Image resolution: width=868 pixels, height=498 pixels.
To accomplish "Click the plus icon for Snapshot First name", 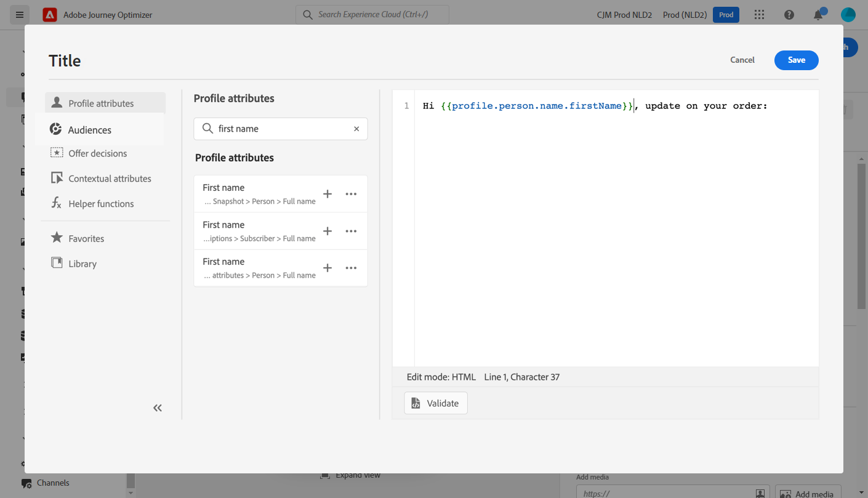I will coord(328,194).
